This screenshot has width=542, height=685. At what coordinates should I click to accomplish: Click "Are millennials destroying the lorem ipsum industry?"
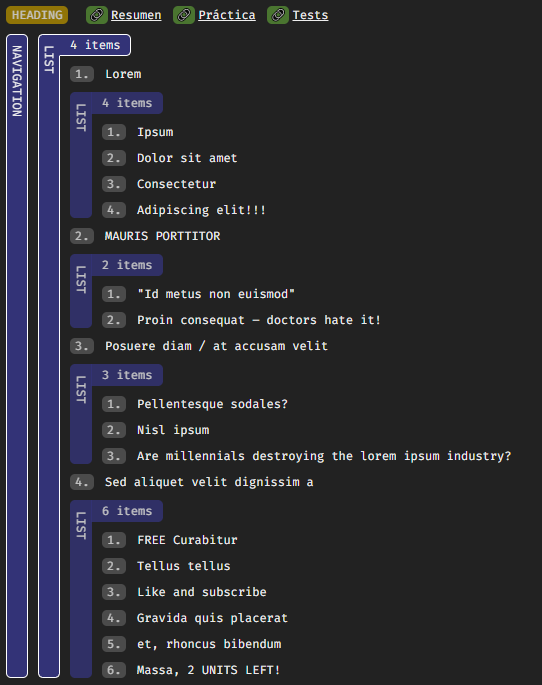tap(324, 456)
